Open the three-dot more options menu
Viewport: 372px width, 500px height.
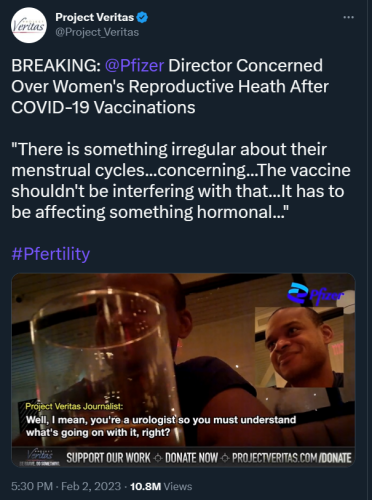pyautogui.click(x=348, y=17)
